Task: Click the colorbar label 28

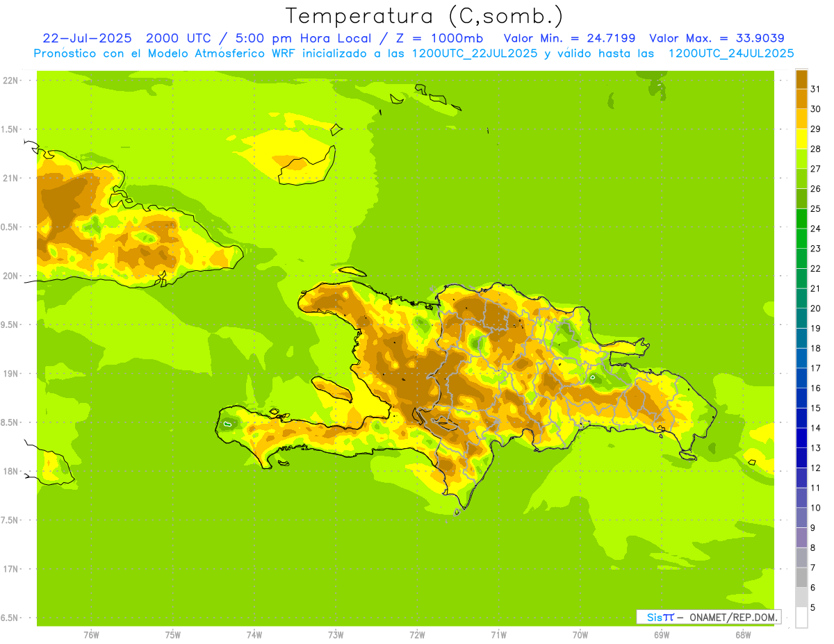Action: (x=815, y=149)
